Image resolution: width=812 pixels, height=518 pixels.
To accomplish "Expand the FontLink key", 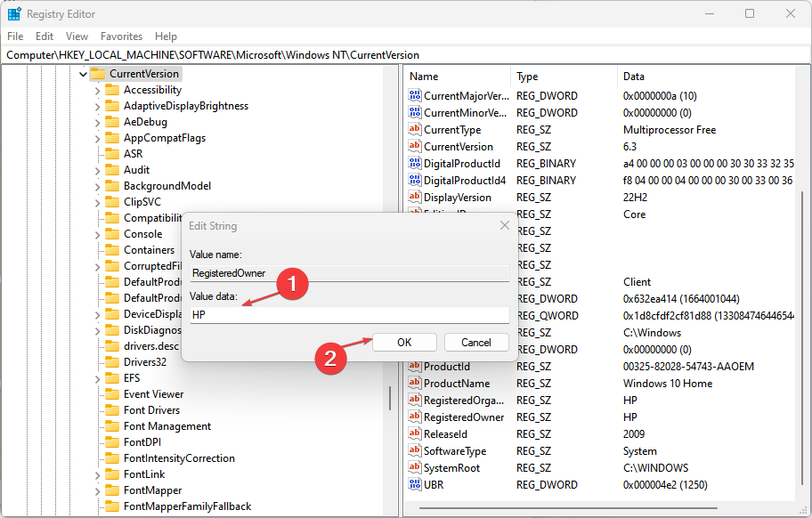I will [97, 475].
